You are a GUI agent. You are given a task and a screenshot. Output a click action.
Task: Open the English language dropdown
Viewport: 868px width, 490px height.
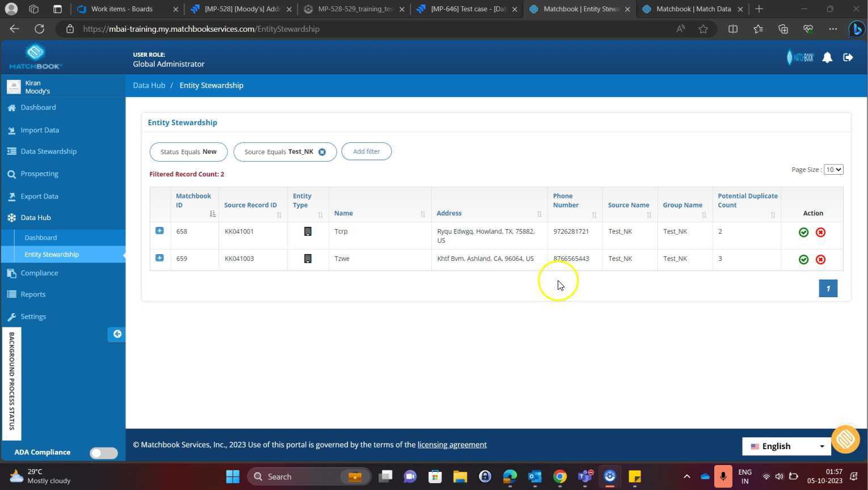(x=786, y=446)
